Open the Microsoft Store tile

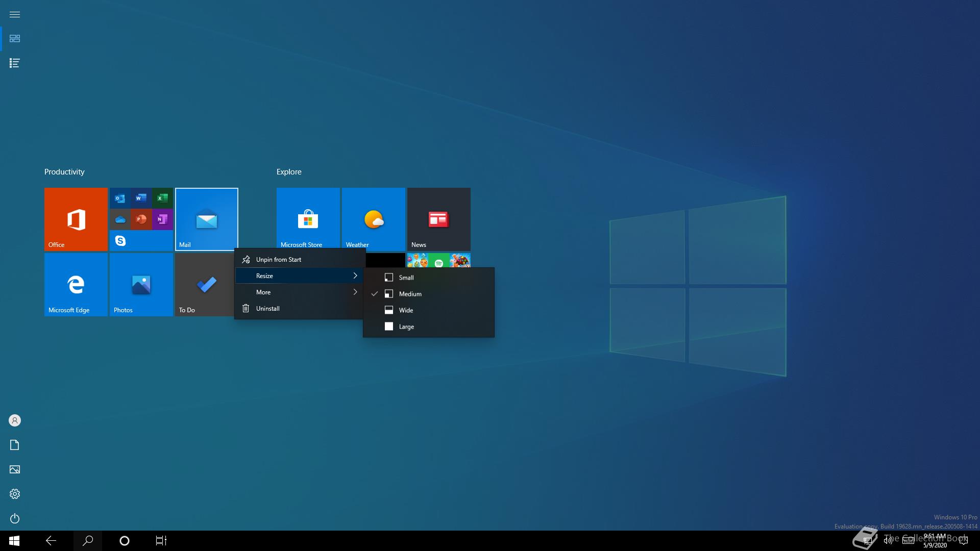(308, 218)
